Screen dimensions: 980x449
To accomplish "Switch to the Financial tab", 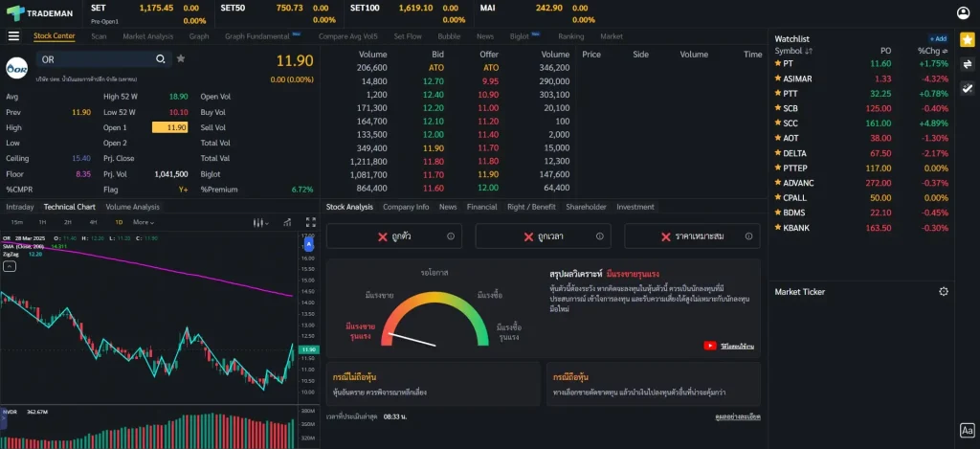I will (x=482, y=207).
